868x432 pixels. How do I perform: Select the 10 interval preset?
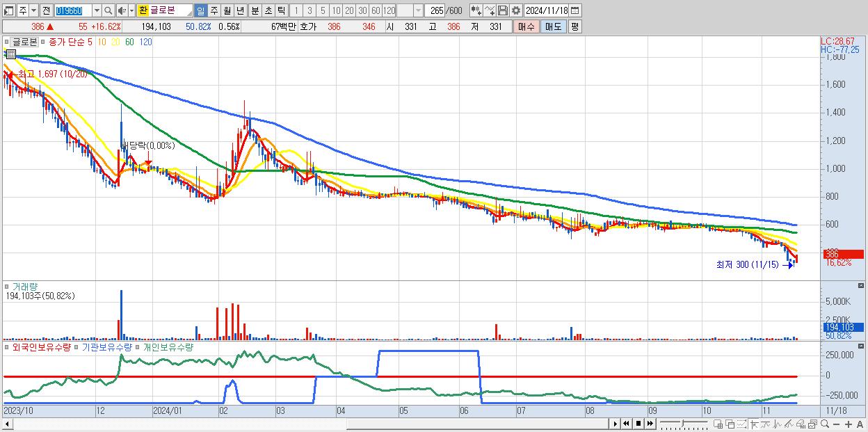pos(336,10)
